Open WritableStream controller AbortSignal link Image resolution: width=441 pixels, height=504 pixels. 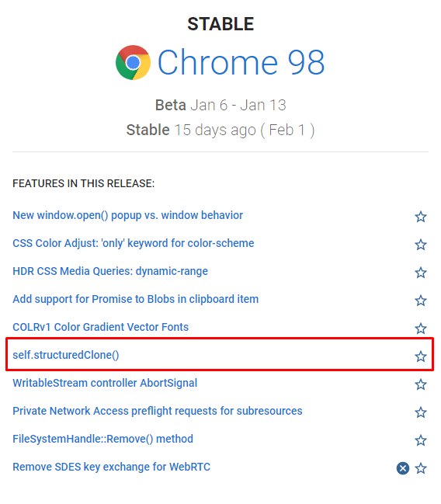[105, 383]
